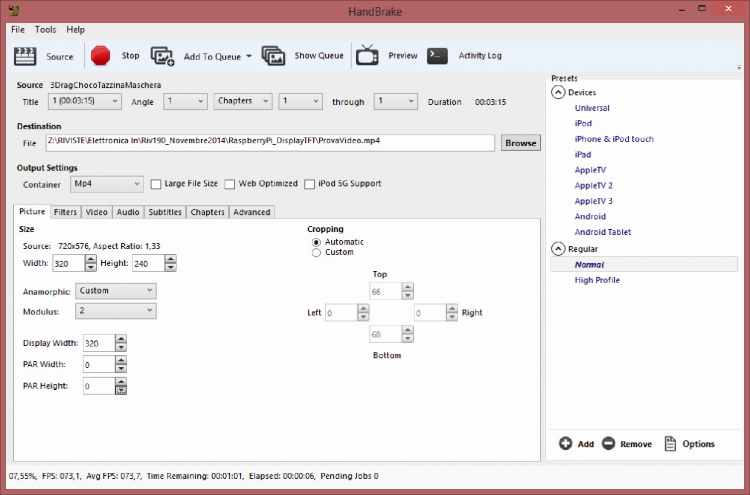Increase Display Width with up stepper
This screenshot has width=750, height=495.
(x=121, y=339)
